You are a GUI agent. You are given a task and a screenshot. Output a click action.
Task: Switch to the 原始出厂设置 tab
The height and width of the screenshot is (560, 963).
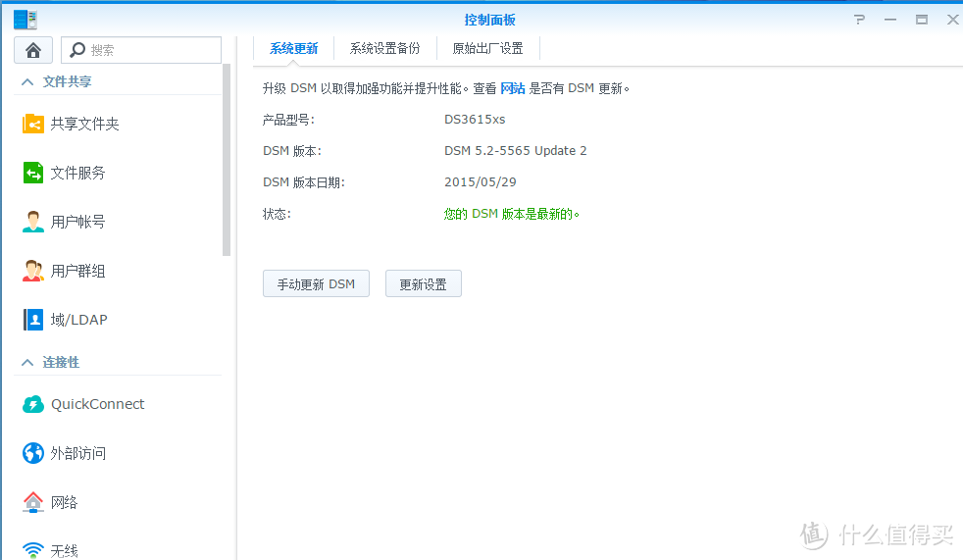pos(488,48)
